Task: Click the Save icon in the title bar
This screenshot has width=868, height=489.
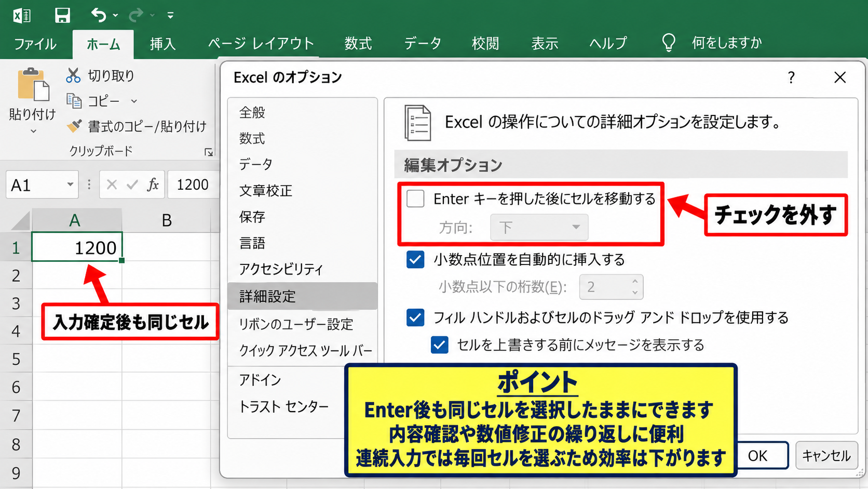Action: (62, 15)
